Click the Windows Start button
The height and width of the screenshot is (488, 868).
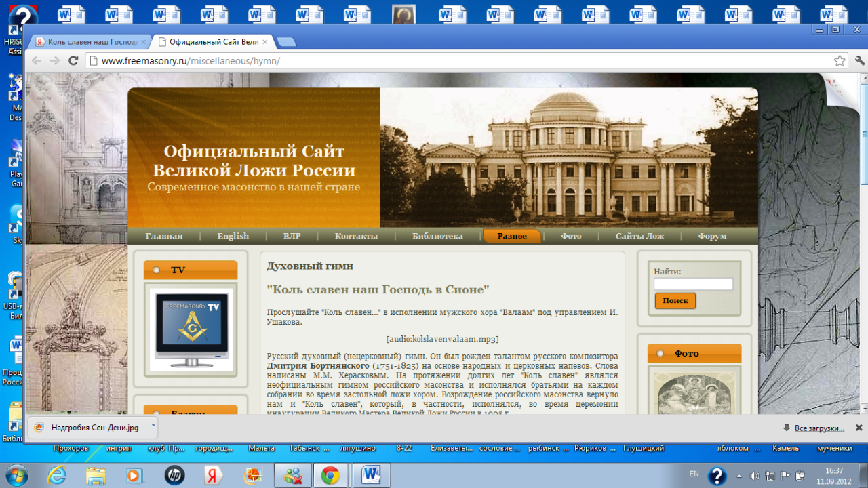coord(16,474)
